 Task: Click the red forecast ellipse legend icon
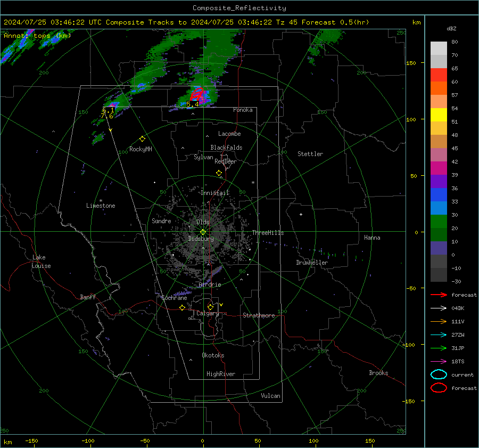coord(439,388)
